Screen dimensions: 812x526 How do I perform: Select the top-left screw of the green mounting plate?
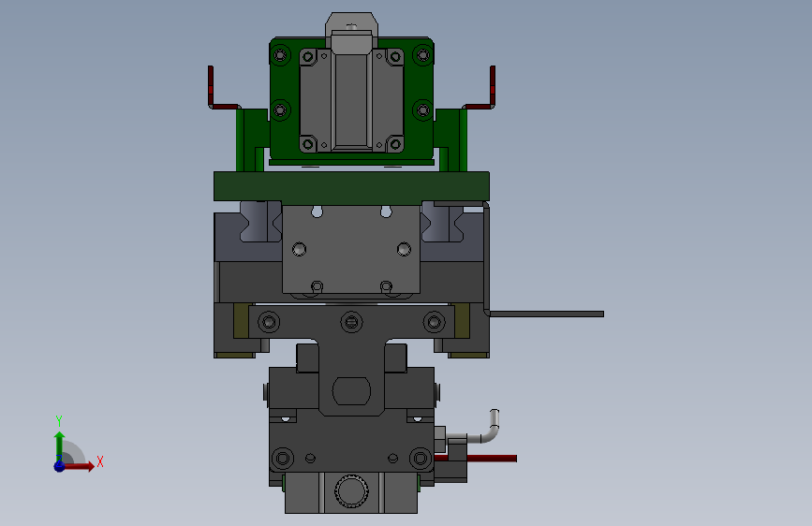pyautogui.click(x=280, y=54)
